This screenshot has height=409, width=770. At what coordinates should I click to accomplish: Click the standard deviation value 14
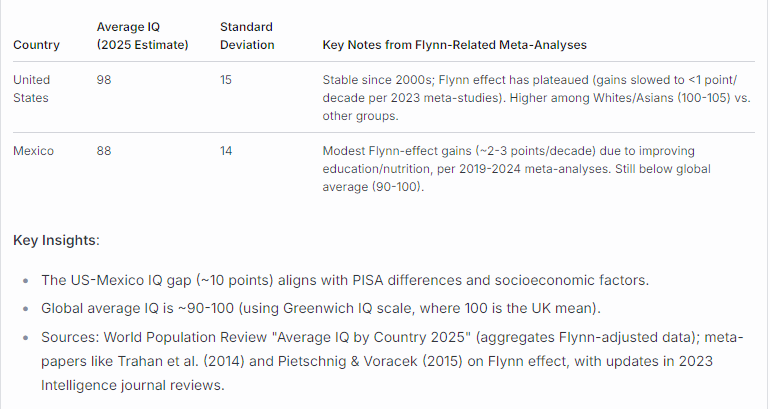click(x=225, y=151)
